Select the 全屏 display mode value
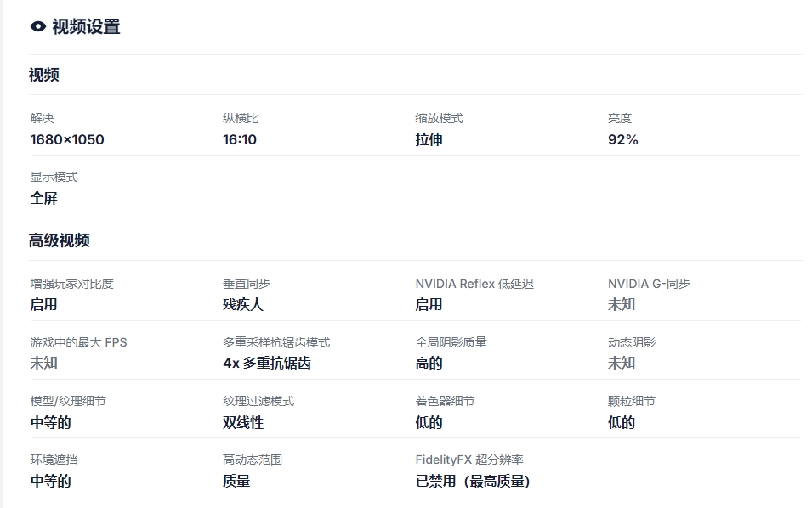 [x=44, y=198]
